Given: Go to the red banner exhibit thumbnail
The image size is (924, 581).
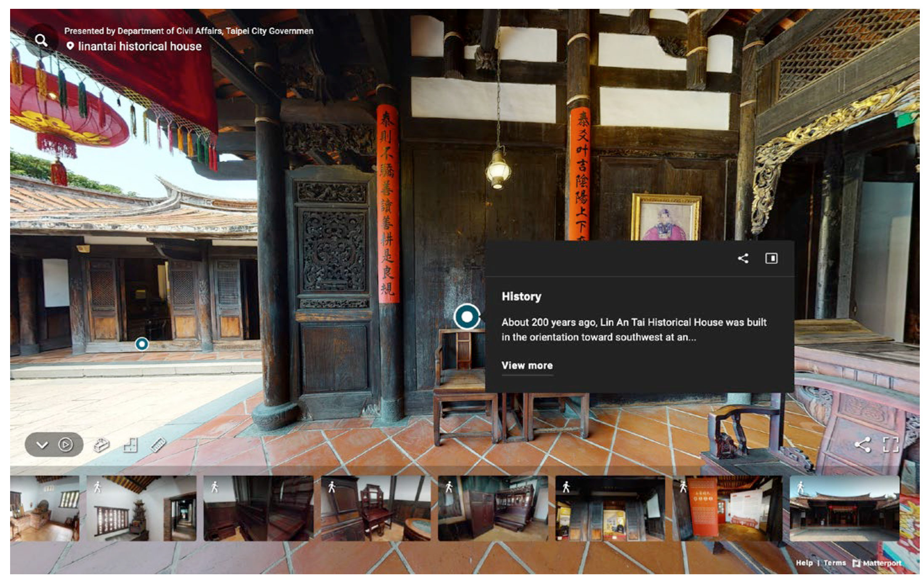Looking at the screenshot, I should (x=727, y=509).
